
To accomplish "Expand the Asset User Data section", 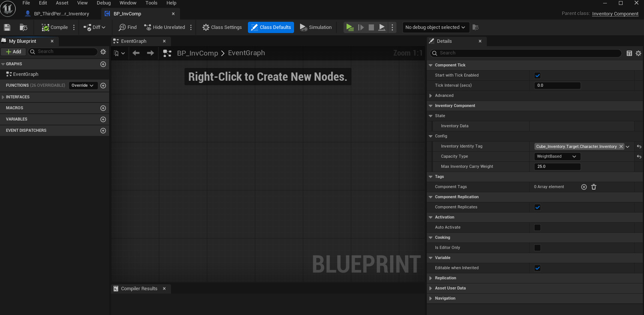I will coord(431,288).
